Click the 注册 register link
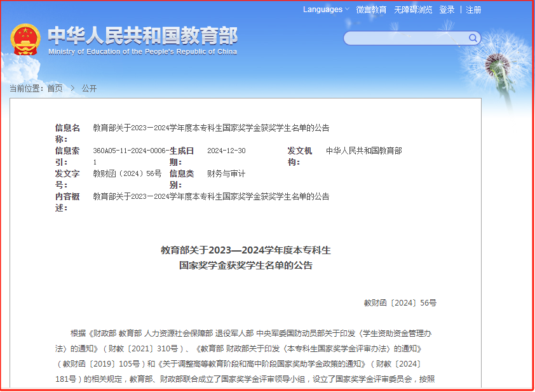535x392 pixels. (x=473, y=10)
